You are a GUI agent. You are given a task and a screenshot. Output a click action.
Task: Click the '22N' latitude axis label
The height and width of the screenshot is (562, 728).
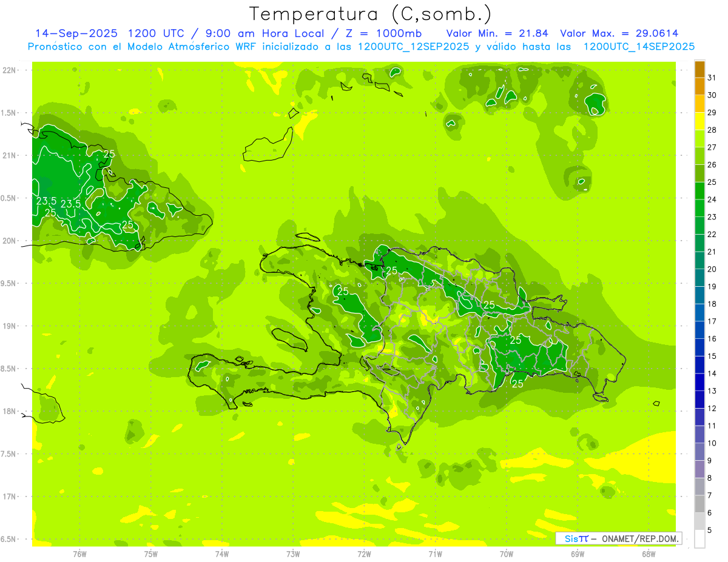pos(9,70)
